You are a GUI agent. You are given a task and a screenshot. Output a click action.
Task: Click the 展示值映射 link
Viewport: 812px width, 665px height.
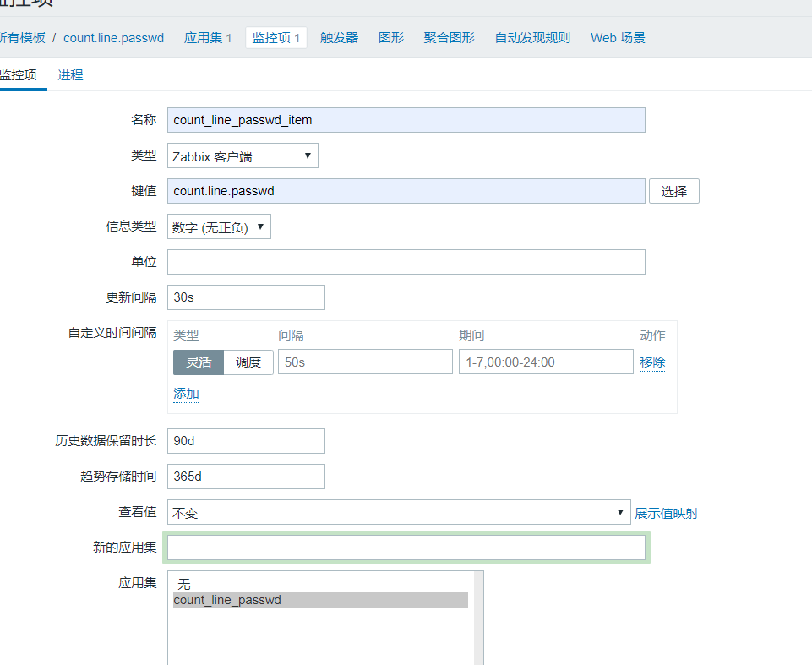click(x=666, y=513)
